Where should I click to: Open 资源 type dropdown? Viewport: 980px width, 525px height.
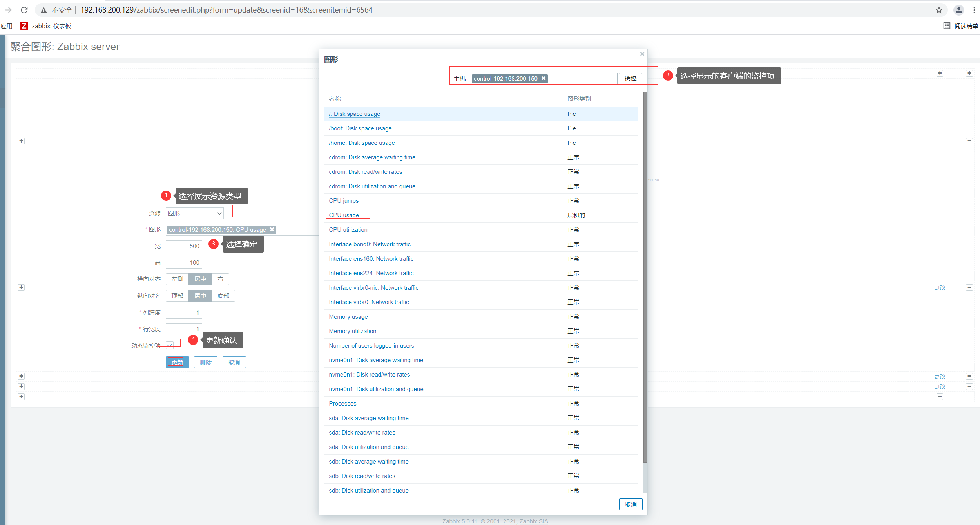click(195, 213)
